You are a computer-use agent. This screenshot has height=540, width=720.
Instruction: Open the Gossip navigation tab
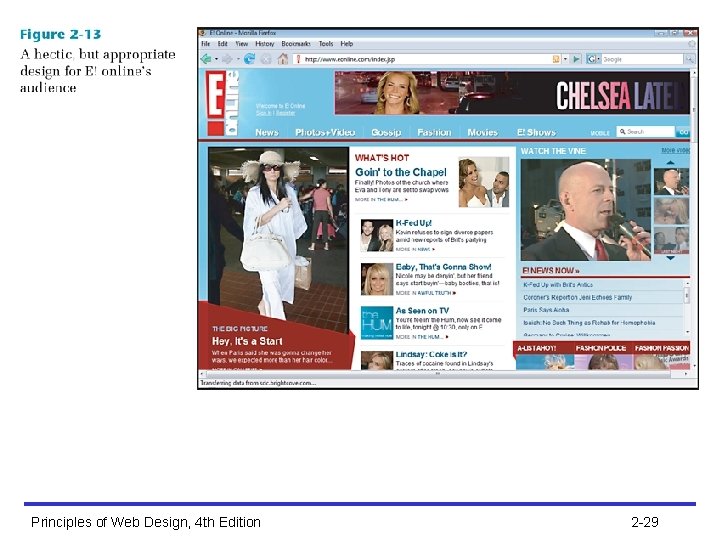[386, 132]
